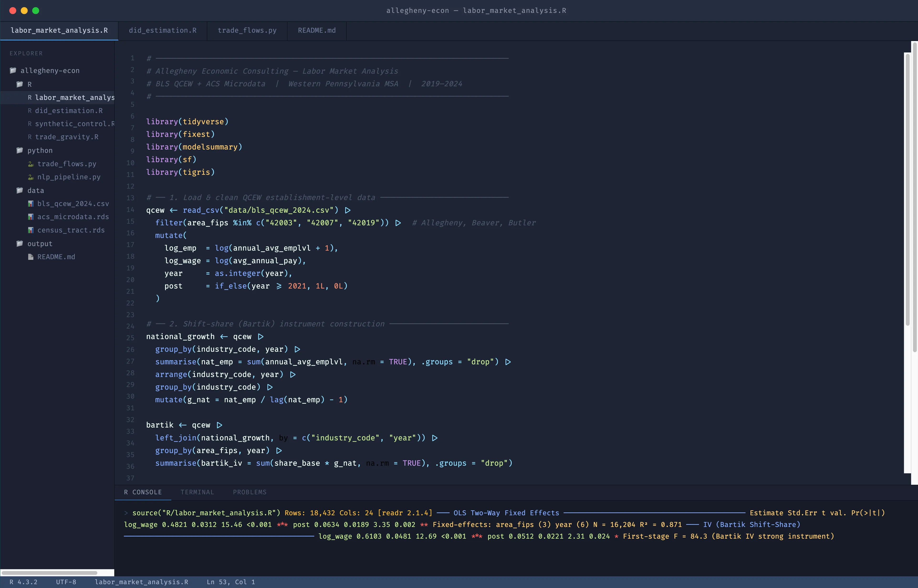Open the TERMINAL panel tab
This screenshot has width=918, height=588.
click(x=197, y=492)
